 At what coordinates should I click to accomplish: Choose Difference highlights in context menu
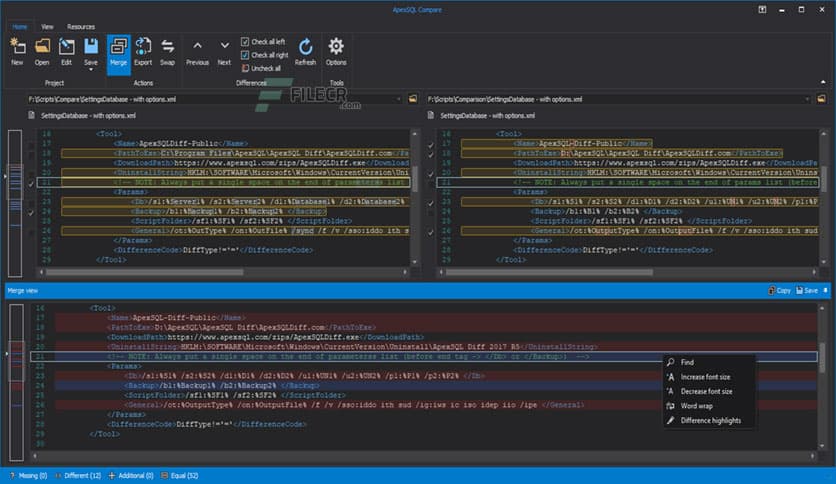click(710, 420)
